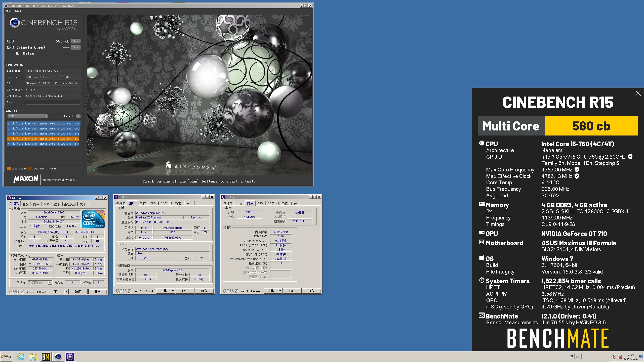Click 验证 in first CPU-Z window
The width and height of the screenshot is (644, 362).
click(78, 292)
